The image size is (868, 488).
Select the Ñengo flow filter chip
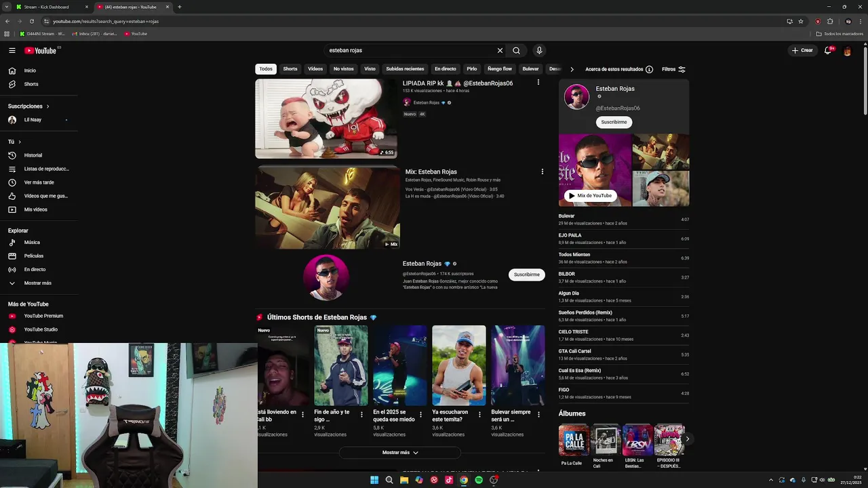pos(500,69)
